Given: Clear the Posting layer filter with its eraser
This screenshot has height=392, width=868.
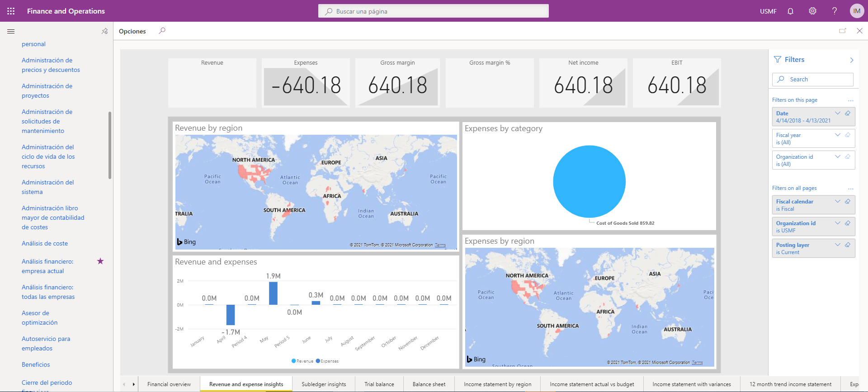Looking at the screenshot, I should (x=848, y=245).
